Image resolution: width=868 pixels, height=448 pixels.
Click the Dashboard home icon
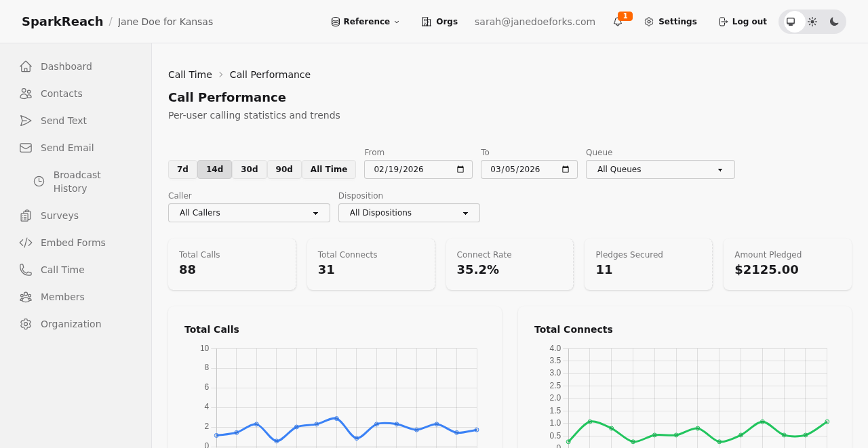pos(26,66)
